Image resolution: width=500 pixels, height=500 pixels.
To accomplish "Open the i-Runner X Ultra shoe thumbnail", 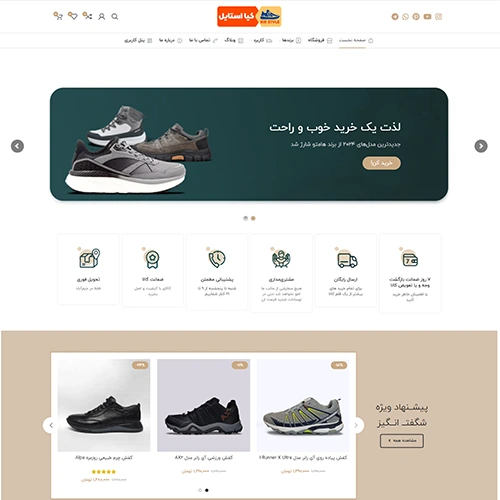I will [303, 405].
